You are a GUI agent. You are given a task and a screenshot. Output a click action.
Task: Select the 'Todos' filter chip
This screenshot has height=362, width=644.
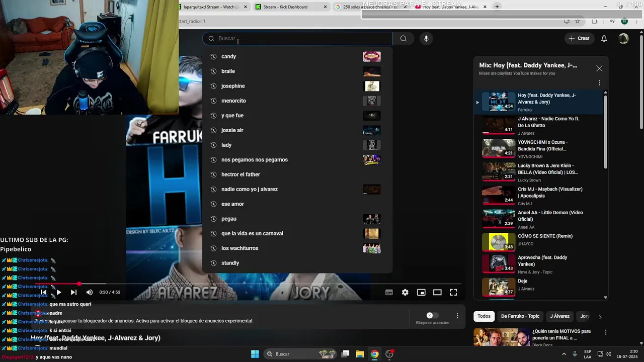(484, 316)
